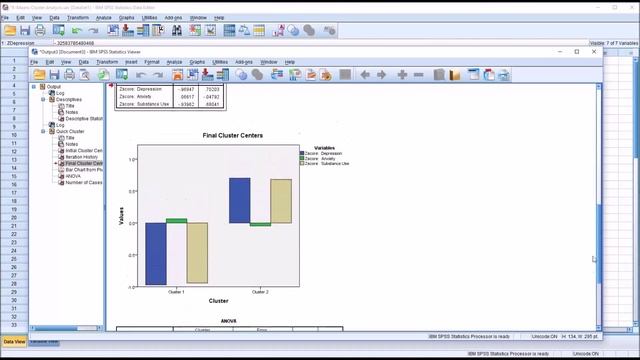Click Show closed-book icon in Viewer toolbar
640x360 pixels.
(x=439, y=75)
